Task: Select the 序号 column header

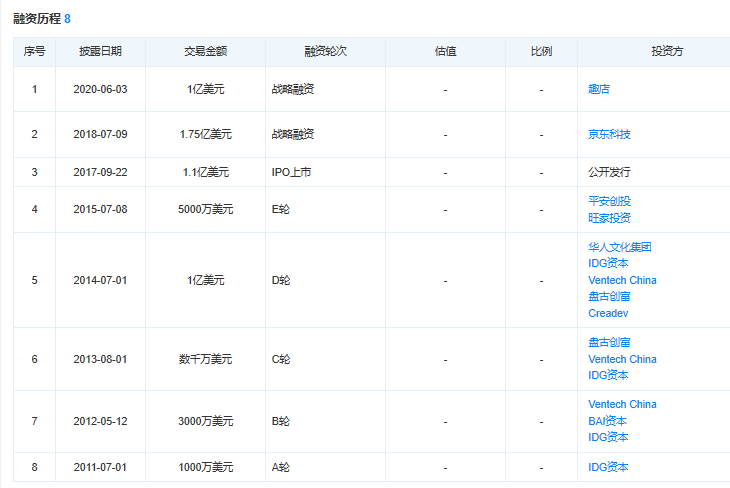Action: [x=34, y=51]
